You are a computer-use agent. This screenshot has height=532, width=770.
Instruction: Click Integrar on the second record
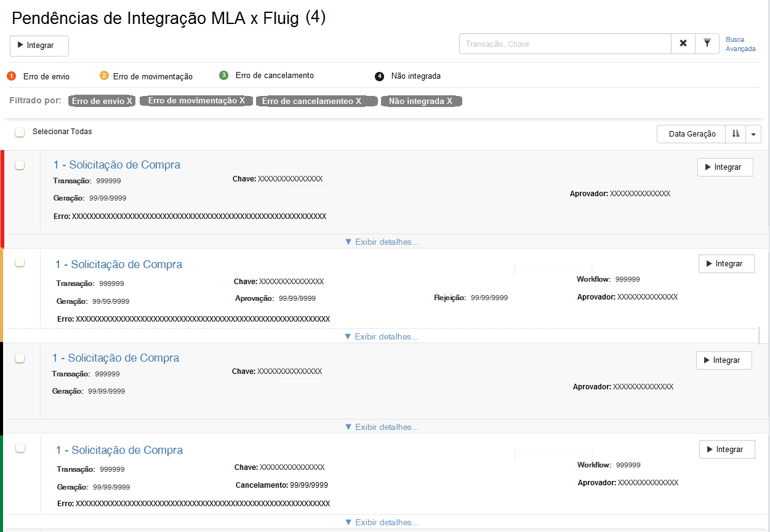(x=726, y=264)
